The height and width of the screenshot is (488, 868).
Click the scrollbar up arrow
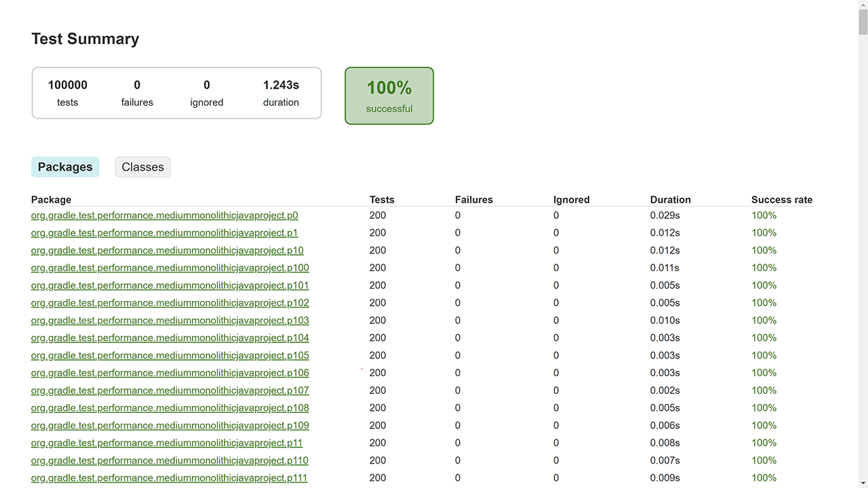(x=863, y=5)
